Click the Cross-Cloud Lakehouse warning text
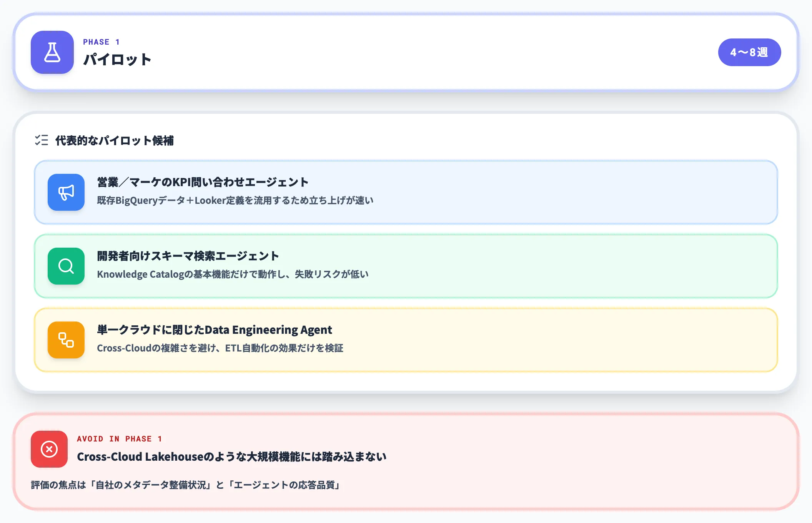The width and height of the screenshot is (812, 523). [232, 456]
